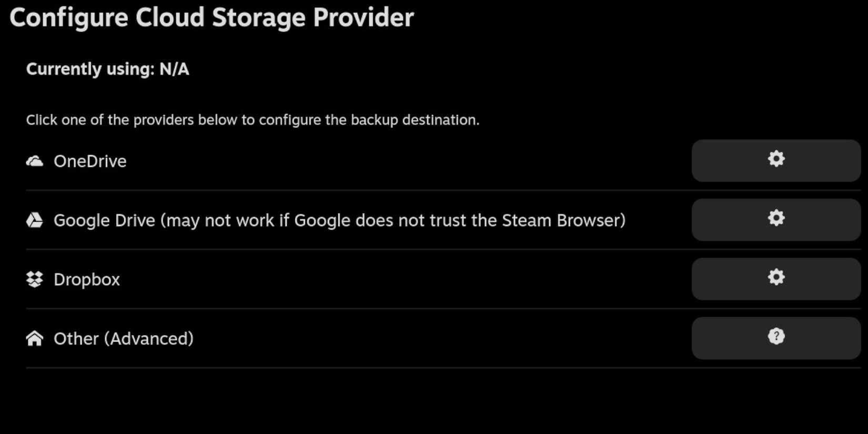Click the home icon beside Other

[x=35, y=339]
